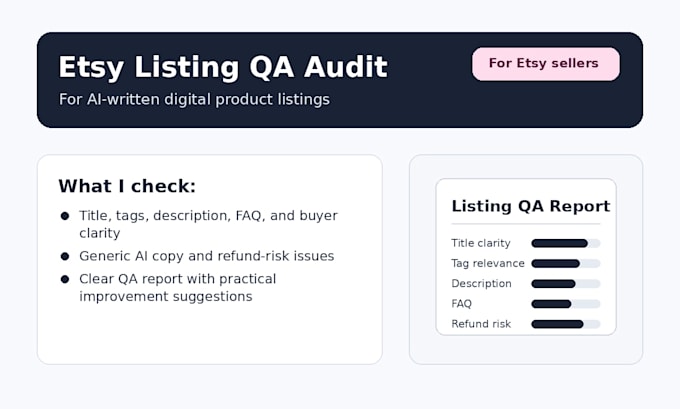Screen dimensions: 680x409
Task: Click the bullet dot beside 'Clear QA report'
Action: (x=65, y=279)
